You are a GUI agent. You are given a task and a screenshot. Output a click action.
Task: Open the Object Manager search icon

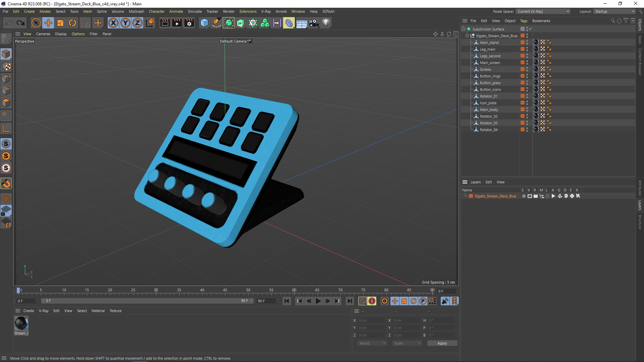click(612, 21)
